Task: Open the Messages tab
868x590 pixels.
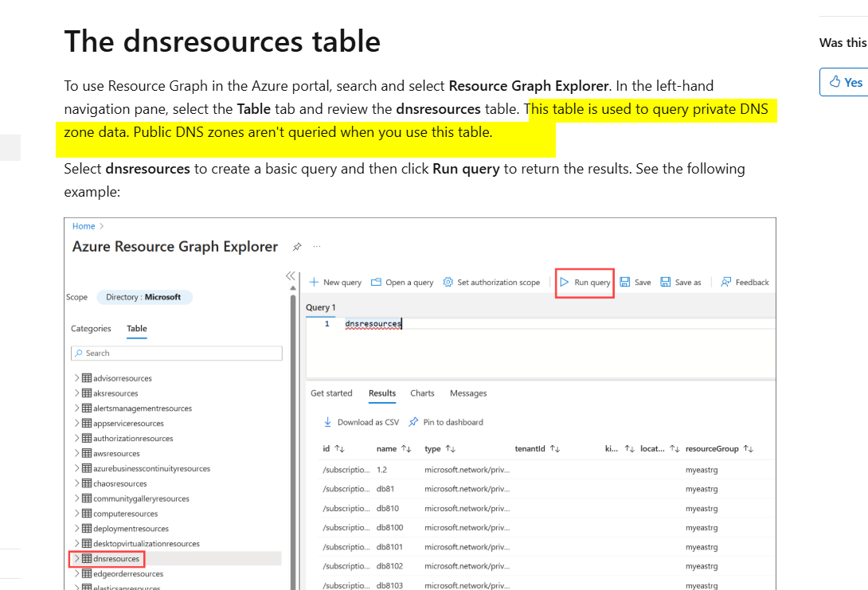Action: 468,393
